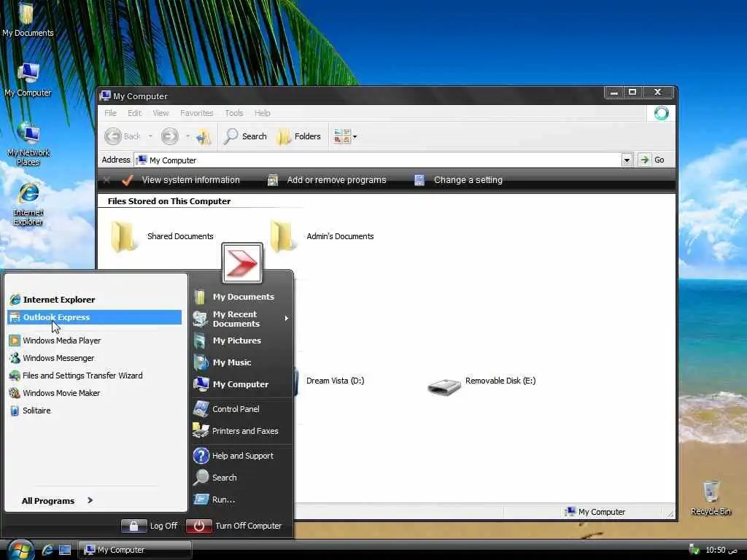Click the Back toolbar button
The width and height of the screenshot is (747, 560).
(123, 136)
